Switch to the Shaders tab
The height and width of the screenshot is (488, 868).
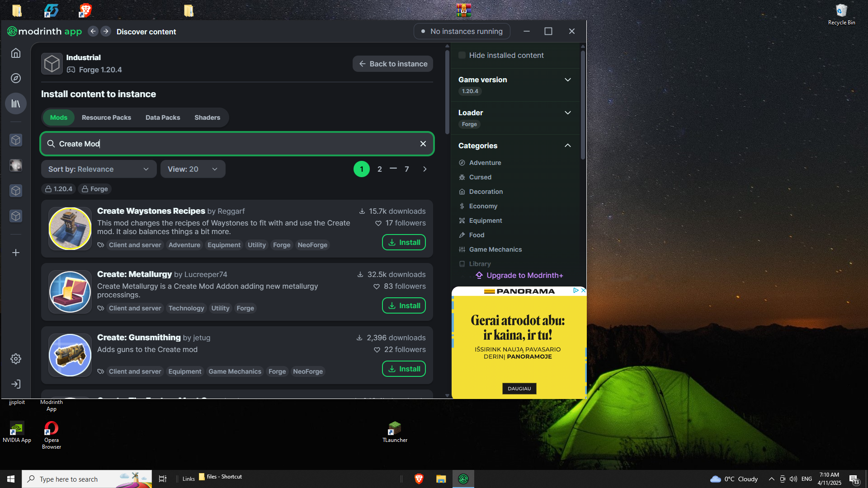coord(207,117)
